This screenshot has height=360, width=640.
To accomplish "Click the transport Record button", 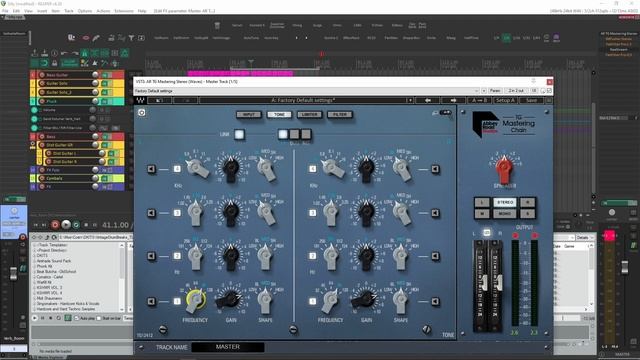I will (x=55, y=225).
